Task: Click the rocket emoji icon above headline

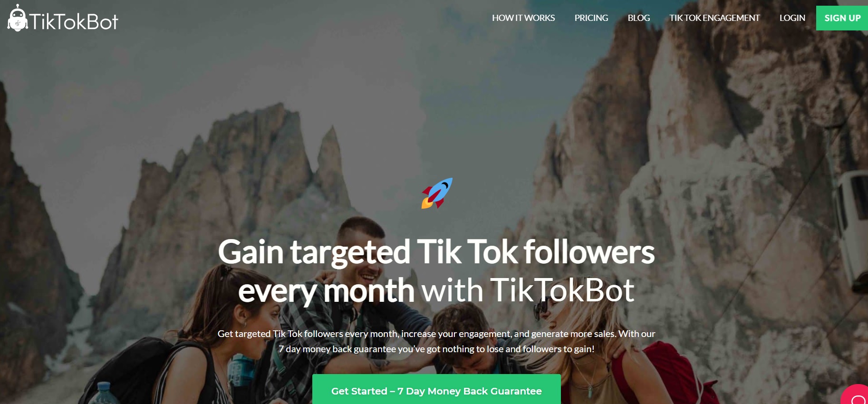Action: tap(437, 193)
